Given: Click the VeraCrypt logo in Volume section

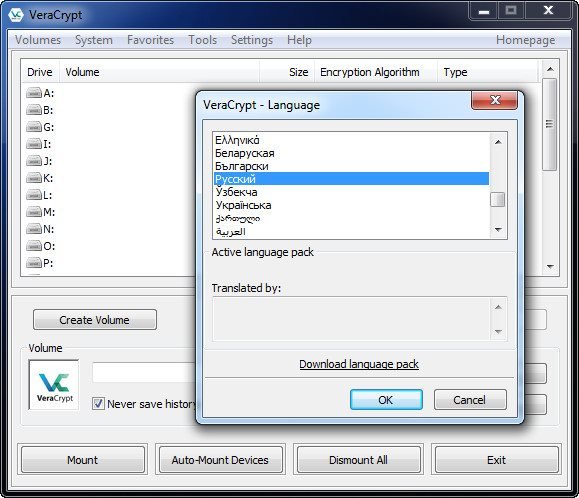Looking at the screenshot, I should (x=54, y=385).
